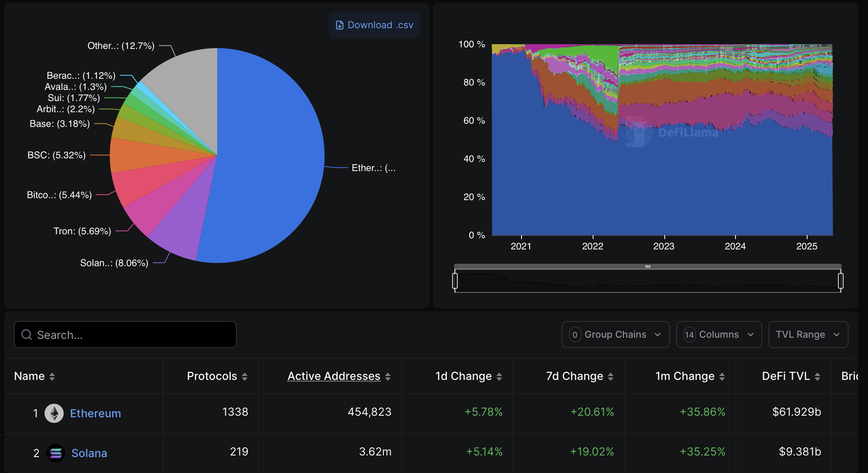The height and width of the screenshot is (473, 868).
Task: Open the Columns selector dropdown
Action: tap(719, 335)
